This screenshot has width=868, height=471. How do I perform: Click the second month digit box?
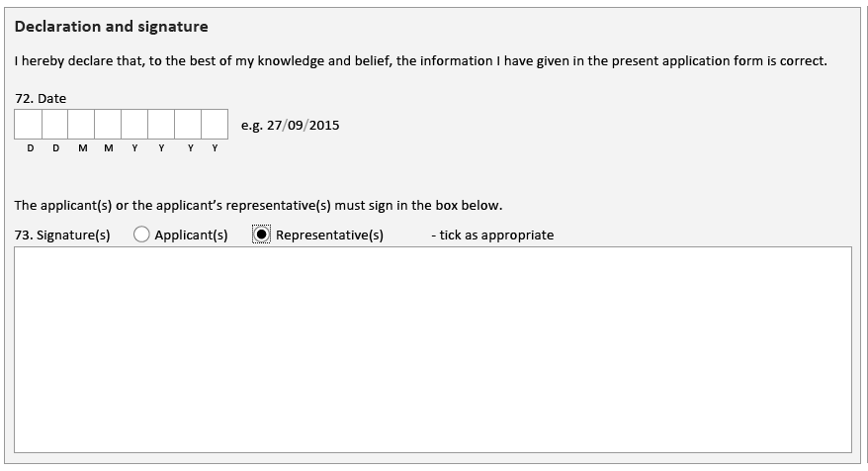tap(109, 125)
